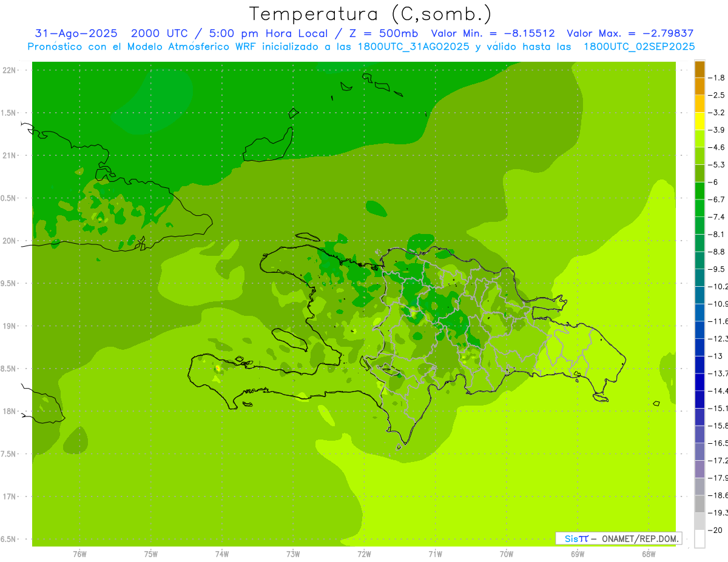Click the '72W' longitude label
728x562 pixels.
[364, 554]
